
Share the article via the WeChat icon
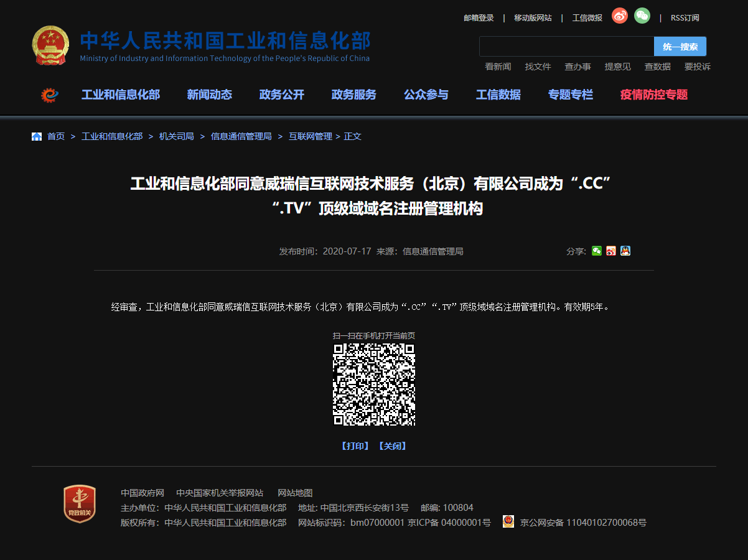click(597, 251)
